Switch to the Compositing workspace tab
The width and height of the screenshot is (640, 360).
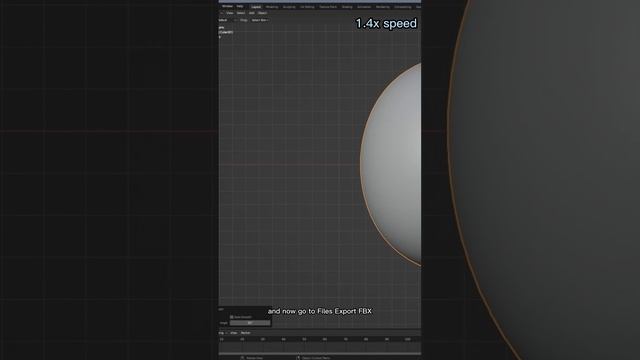click(x=402, y=7)
